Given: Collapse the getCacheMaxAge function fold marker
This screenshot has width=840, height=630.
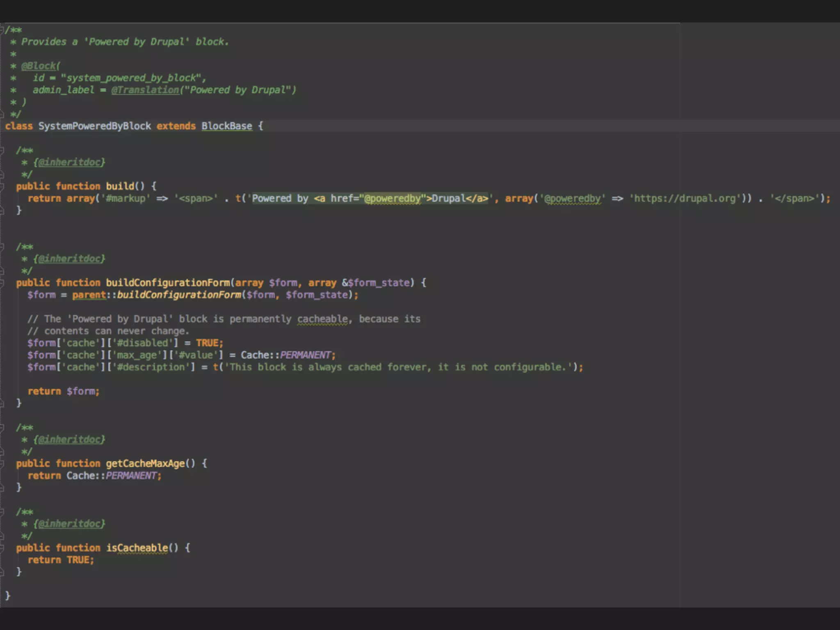Looking at the screenshot, I should (x=2, y=463).
